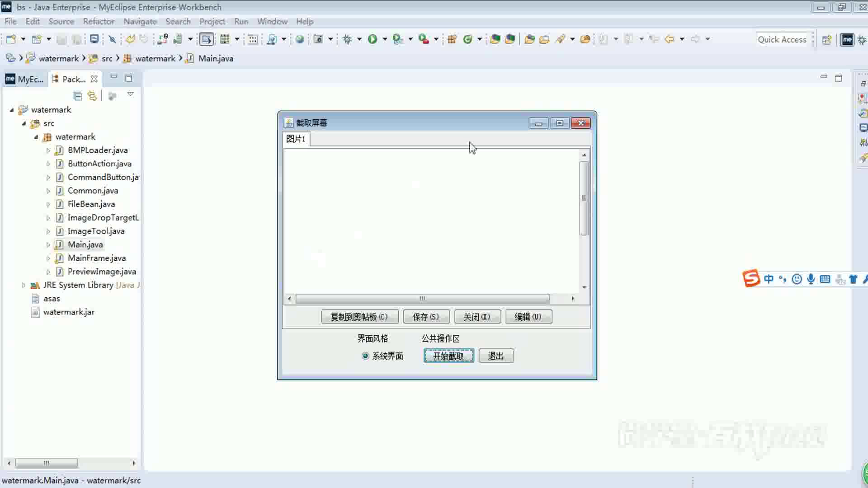Click Link with Editor icon
The height and width of the screenshot is (488, 868).
tap(92, 96)
